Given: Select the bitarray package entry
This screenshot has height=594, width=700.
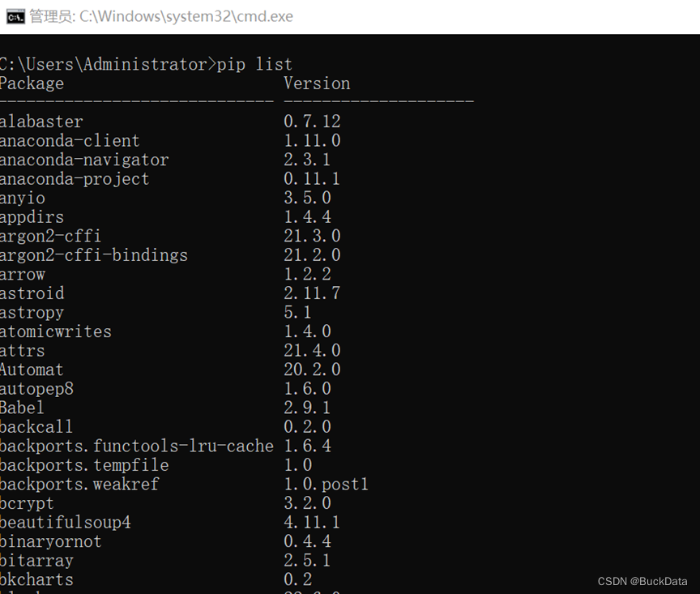Looking at the screenshot, I should 37,560.
